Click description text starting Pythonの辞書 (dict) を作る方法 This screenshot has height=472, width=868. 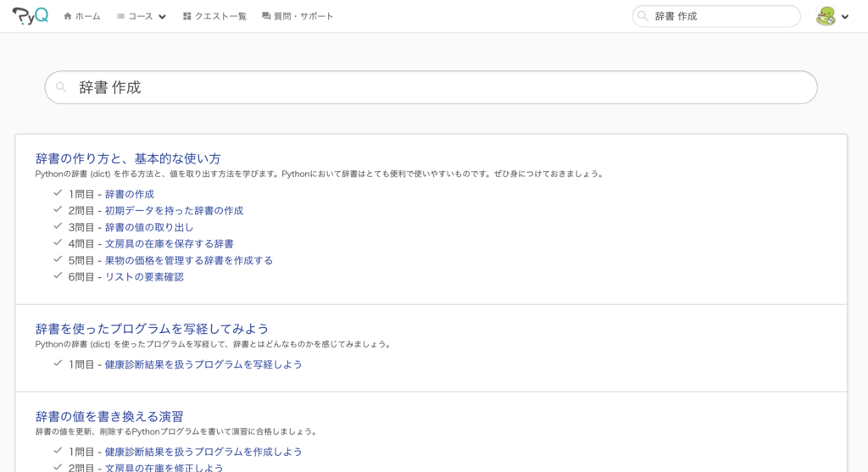[x=320, y=175]
